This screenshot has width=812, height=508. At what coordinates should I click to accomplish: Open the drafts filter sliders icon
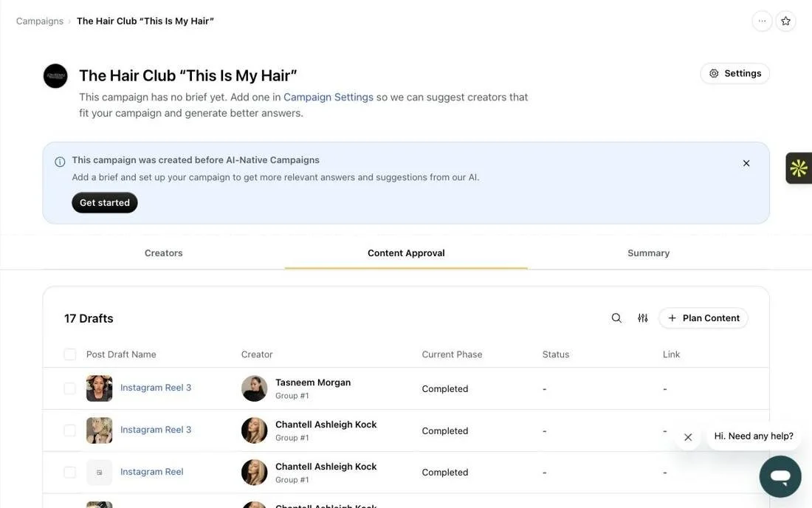coord(643,318)
